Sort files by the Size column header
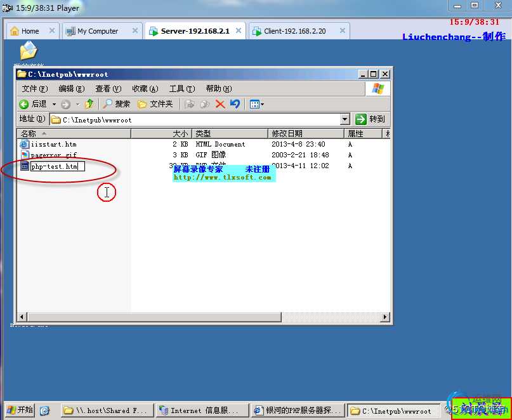This screenshot has width=512, height=420. (x=162, y=134)
